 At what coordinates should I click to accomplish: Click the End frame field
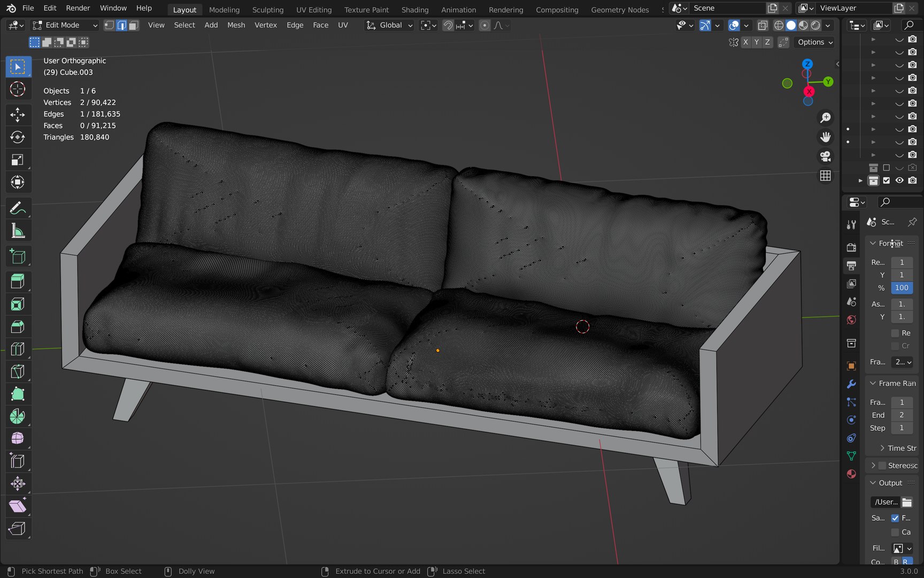[x=902, y=415]
